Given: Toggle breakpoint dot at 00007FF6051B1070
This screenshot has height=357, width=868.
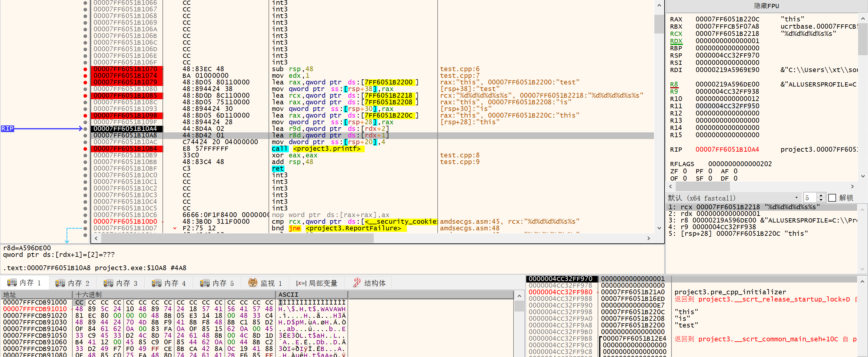Looking at the screenshot, I should coord(85,69).
